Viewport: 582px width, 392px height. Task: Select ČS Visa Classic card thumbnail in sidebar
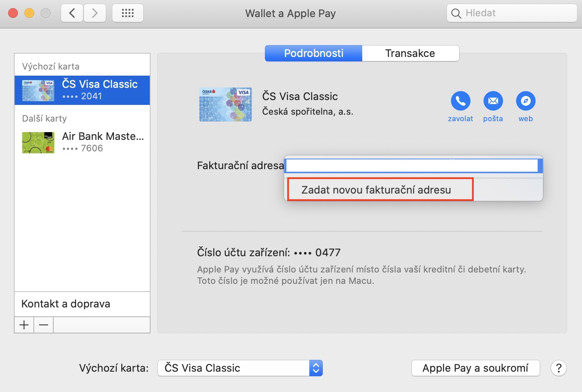tap(38, 90)
